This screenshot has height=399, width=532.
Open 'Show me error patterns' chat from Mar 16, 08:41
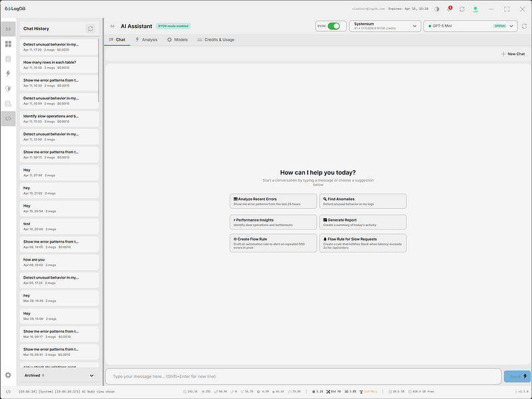click(59, 352)
